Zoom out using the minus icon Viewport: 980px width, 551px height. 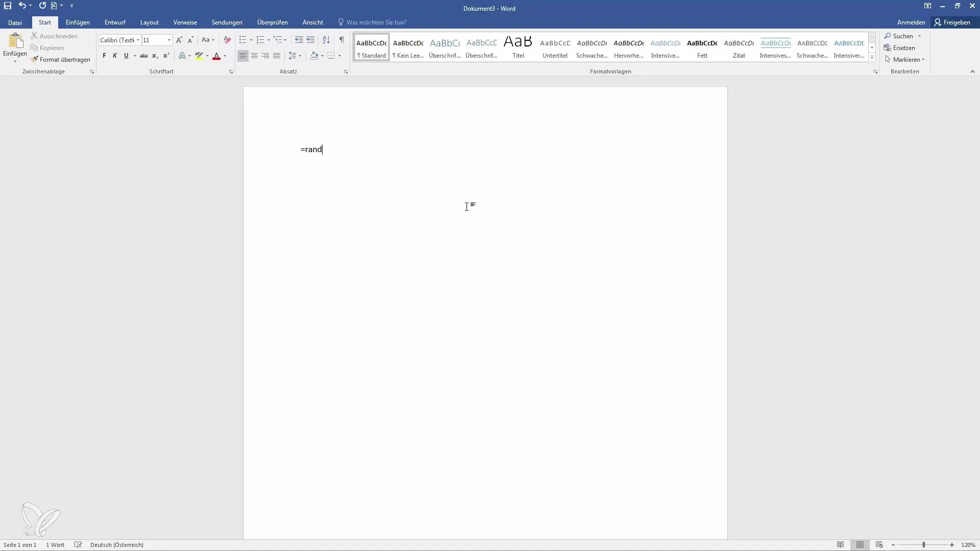(x=893, y=545)
